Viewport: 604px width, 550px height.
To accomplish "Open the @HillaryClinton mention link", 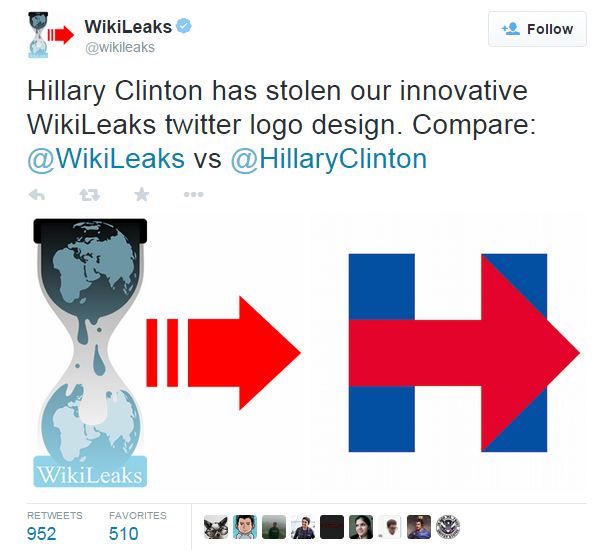I will pos(329,159).
